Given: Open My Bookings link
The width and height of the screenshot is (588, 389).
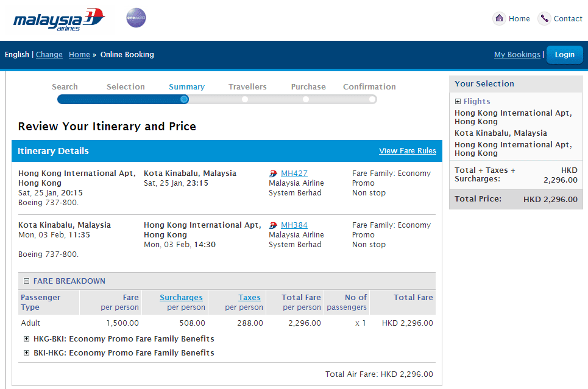Looking at the screenshot, I should (517, 55).
